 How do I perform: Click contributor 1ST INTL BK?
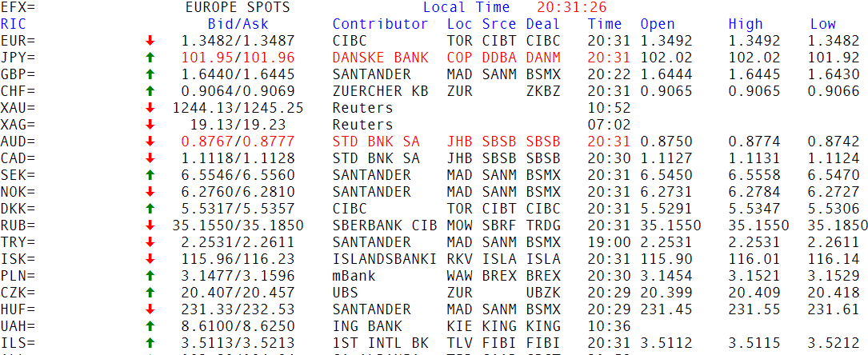(380, 343)
